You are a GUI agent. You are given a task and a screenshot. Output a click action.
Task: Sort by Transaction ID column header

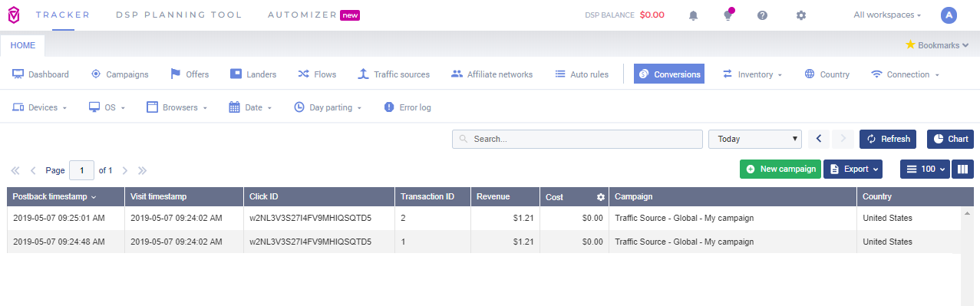tap(433, 197)
